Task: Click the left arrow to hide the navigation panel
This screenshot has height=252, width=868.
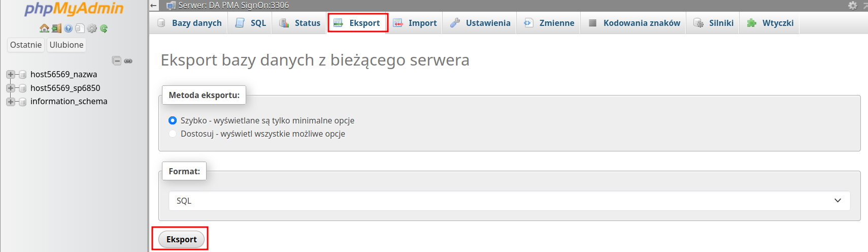Action: (154, 6)
